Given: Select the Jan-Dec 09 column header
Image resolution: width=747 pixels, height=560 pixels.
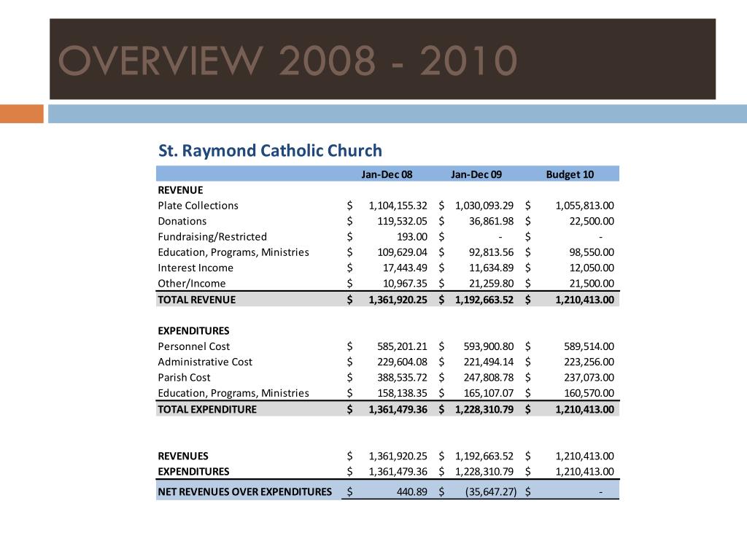Looking at the screenshot, I should [x=478, y=174].
